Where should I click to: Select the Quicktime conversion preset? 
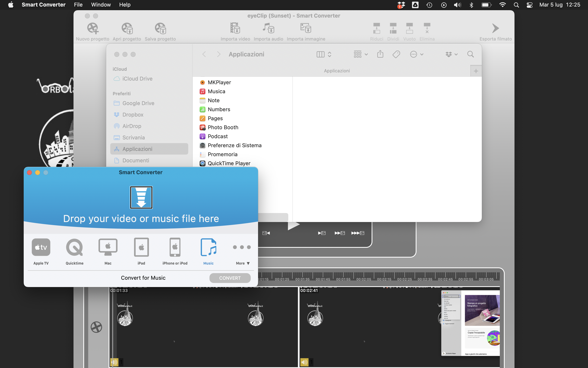(74, 247)
